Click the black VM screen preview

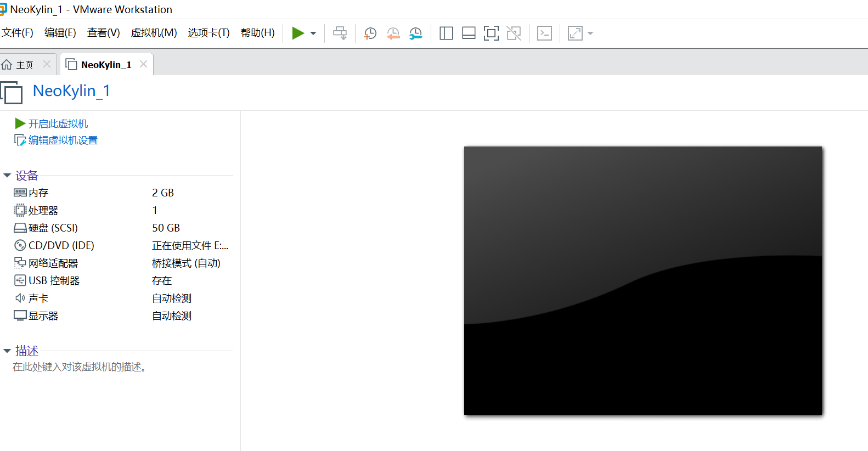(x=643, y=280)
